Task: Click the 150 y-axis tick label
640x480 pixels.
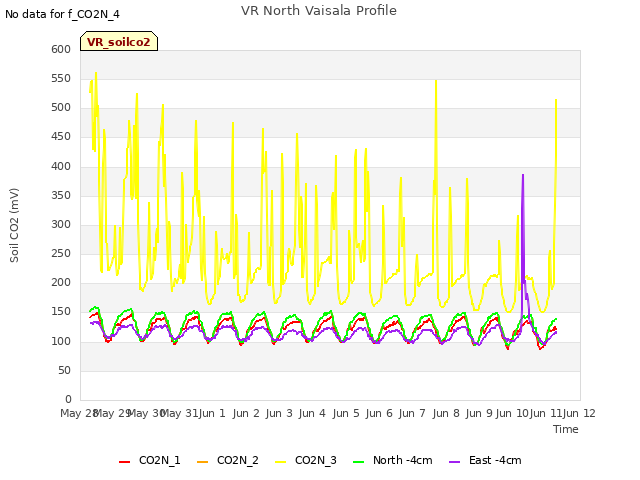Action: tap(61, 312)
